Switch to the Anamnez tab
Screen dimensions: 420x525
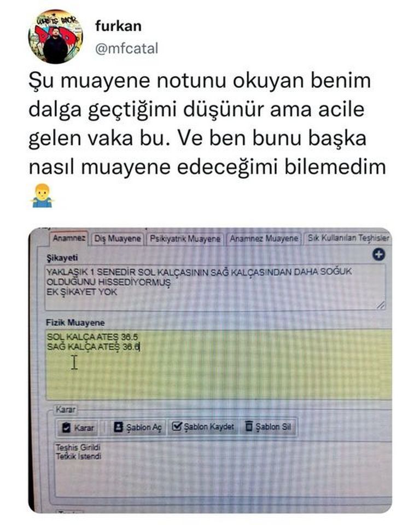(69, 238)
